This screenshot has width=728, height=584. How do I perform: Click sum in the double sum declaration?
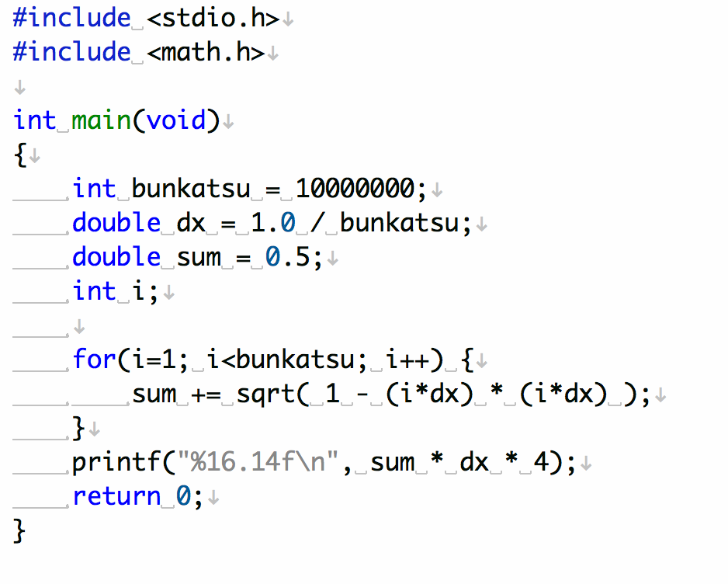(199, 257)
